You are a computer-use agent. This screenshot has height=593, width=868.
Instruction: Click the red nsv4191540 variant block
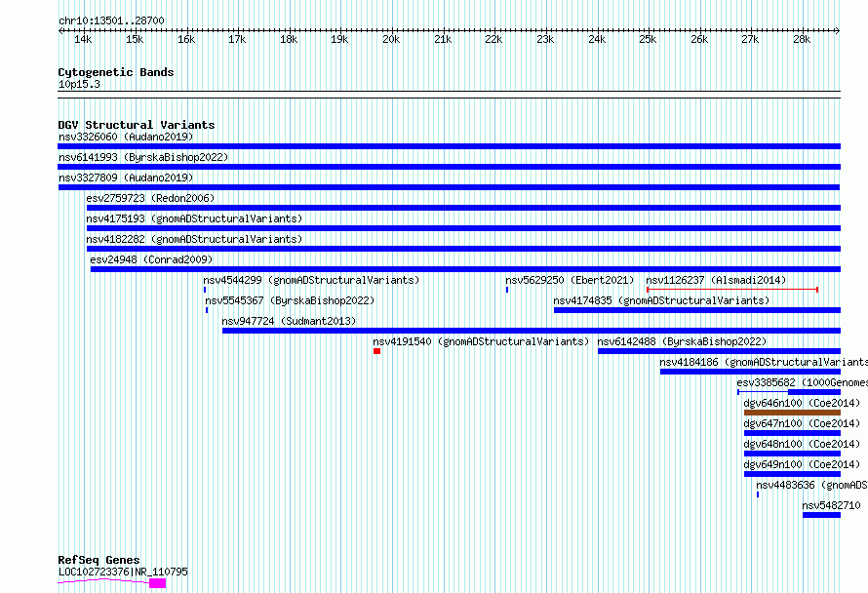(x=377, y=351)
